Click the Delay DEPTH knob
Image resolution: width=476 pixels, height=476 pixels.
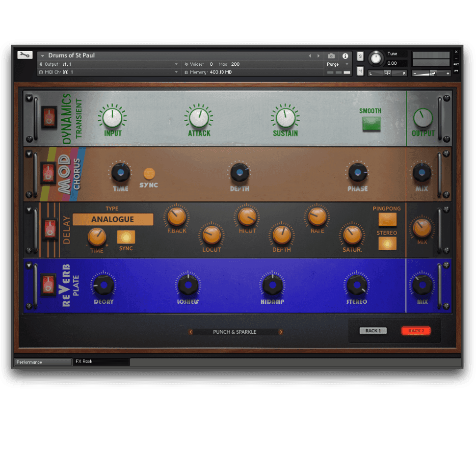coord(282,235)
